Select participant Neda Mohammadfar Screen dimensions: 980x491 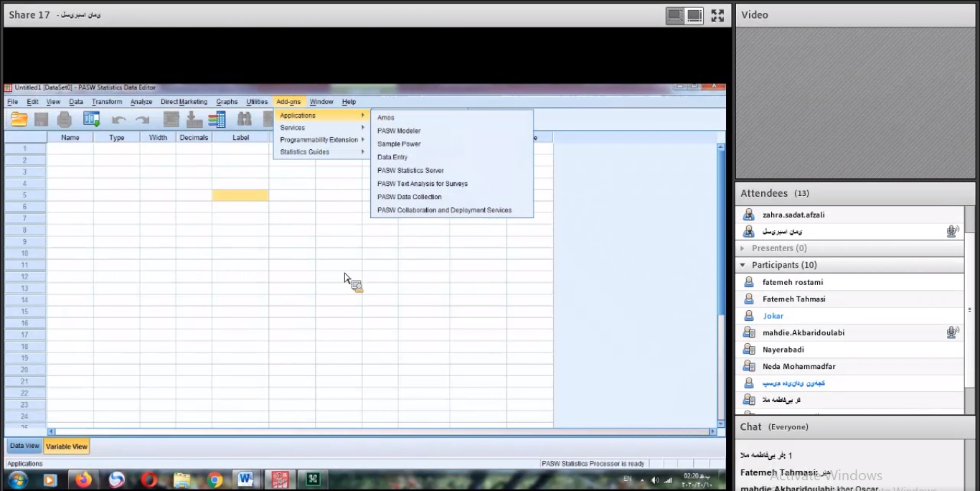pyautogui.click(x=850, y=366)
